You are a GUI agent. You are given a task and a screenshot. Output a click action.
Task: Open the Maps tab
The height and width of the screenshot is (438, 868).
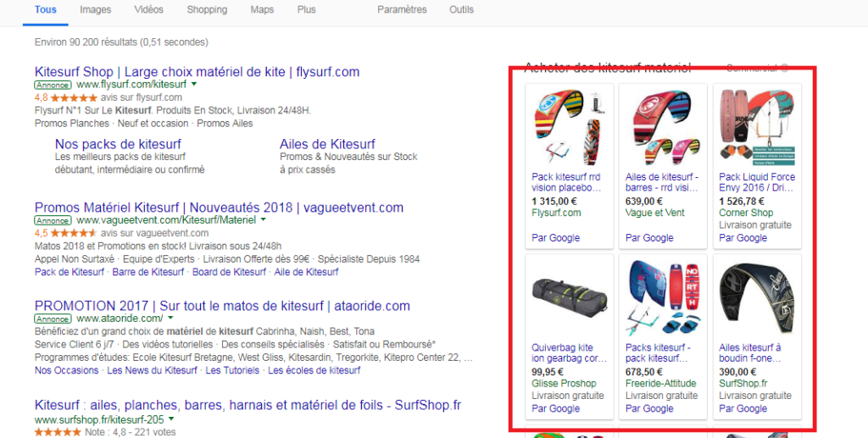pos(262,9)
